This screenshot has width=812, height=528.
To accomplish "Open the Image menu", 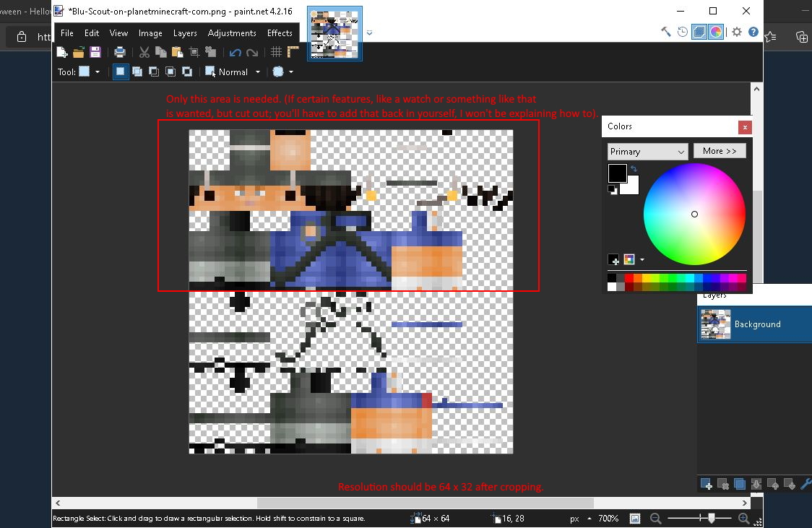I will [150, 33].
